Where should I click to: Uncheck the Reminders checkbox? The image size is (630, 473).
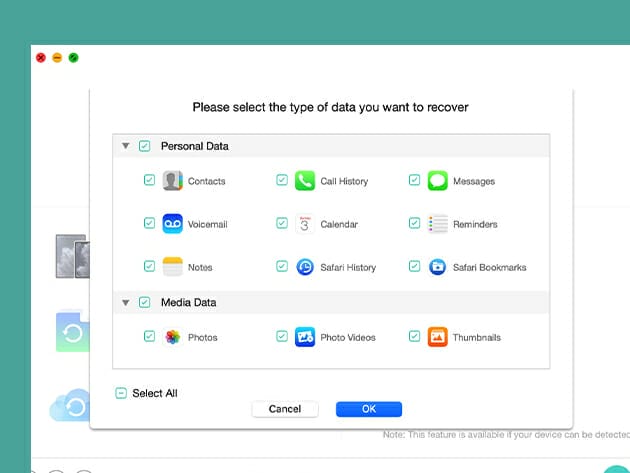point(414,224)
